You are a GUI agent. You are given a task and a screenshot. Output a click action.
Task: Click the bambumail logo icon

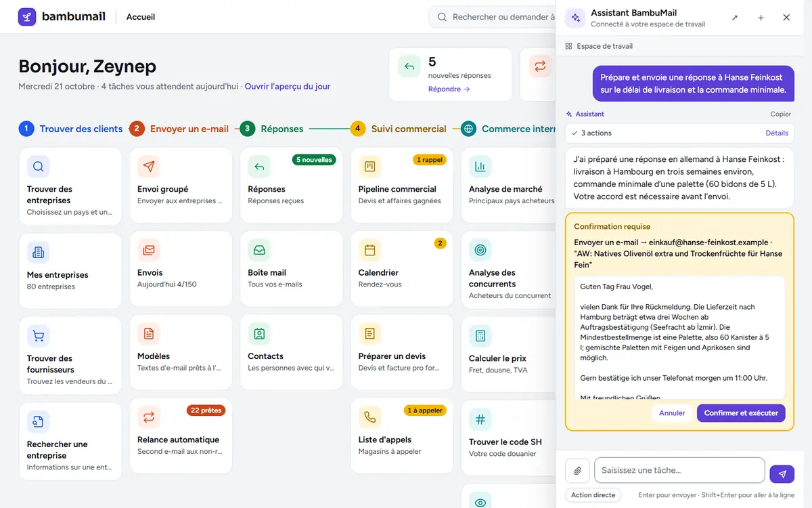(x=27, y=17)
